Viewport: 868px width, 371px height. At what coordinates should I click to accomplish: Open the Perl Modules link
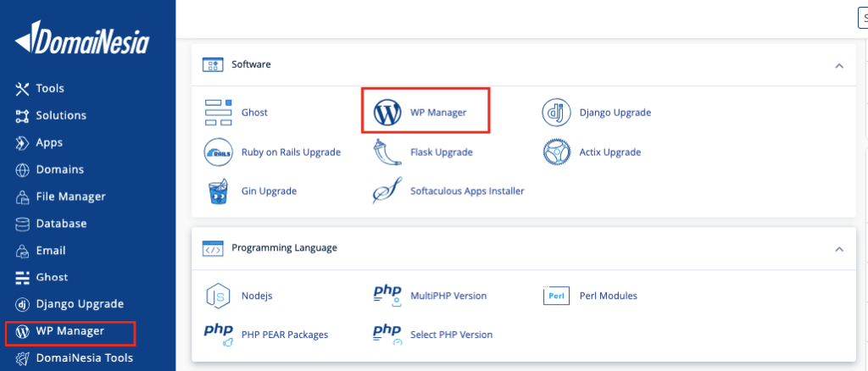coord(609,296)
